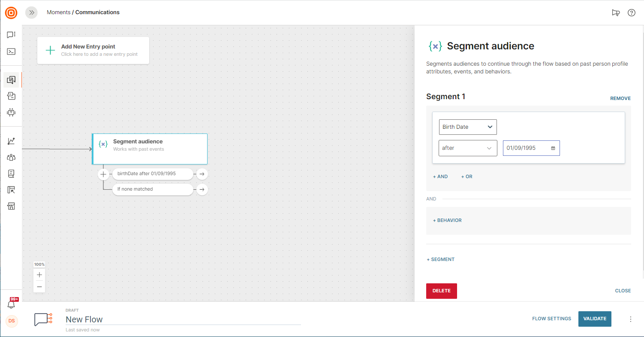
Task: Click the Moments breadcrumb link
Action: click(x=58, y=12)
